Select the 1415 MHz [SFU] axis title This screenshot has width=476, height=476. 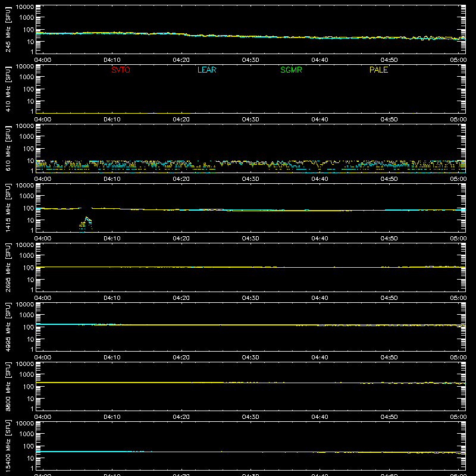tap(8, 208)
